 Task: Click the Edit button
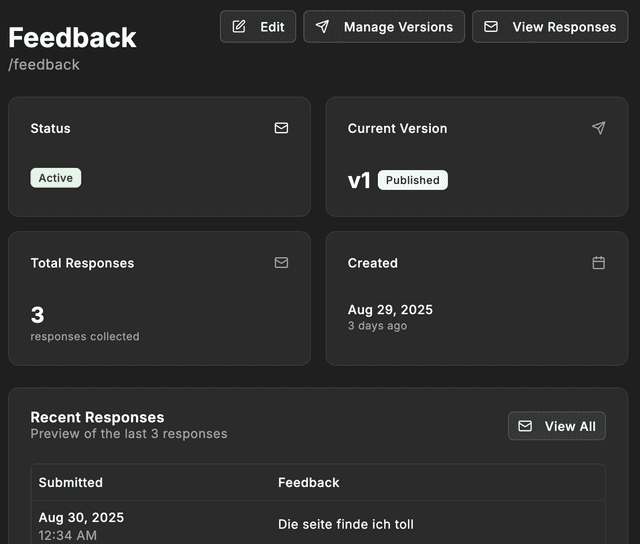(258, 27)
